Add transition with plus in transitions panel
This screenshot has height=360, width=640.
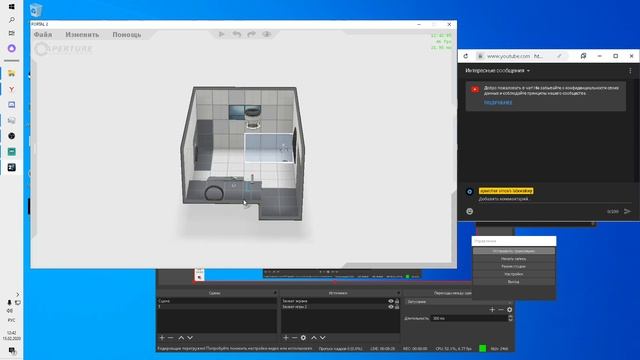pos(492,310)
